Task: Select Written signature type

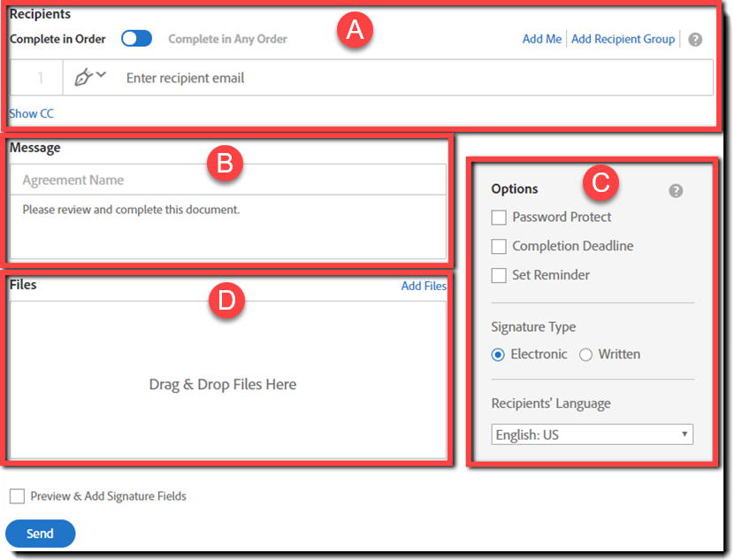Action: coord(585,354)
